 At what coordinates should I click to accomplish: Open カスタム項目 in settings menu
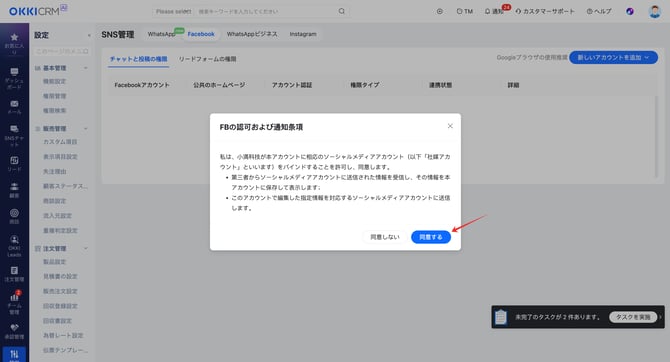(x=60, y=141)
